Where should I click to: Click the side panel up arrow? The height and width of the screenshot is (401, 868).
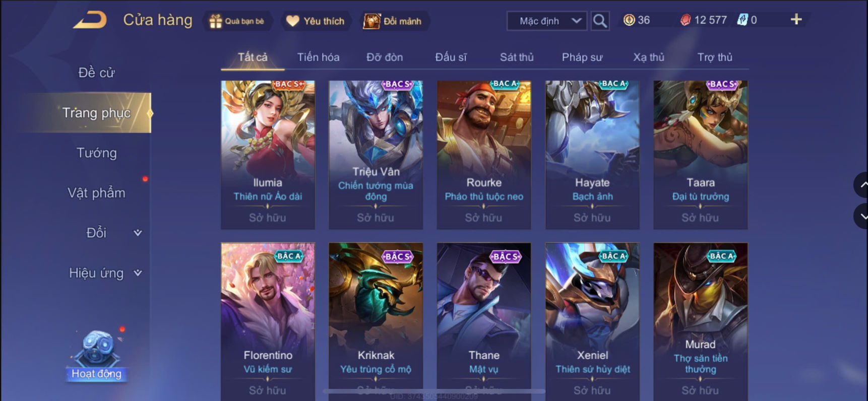[862, 185]
